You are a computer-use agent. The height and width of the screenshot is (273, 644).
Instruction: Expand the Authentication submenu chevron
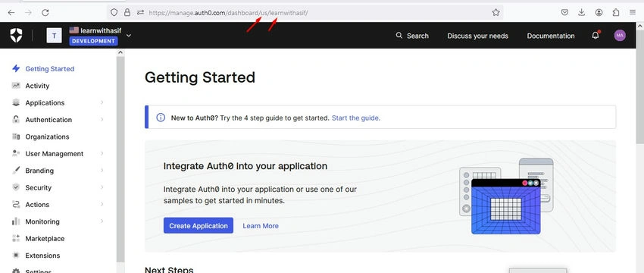tap(102, 119)
